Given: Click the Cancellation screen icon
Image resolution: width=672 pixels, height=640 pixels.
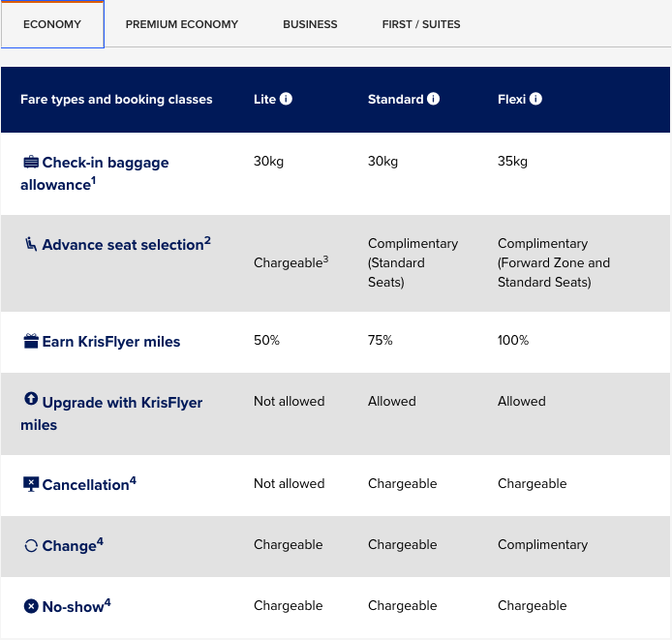Looking at the screenshot, I should click(31, 483).
